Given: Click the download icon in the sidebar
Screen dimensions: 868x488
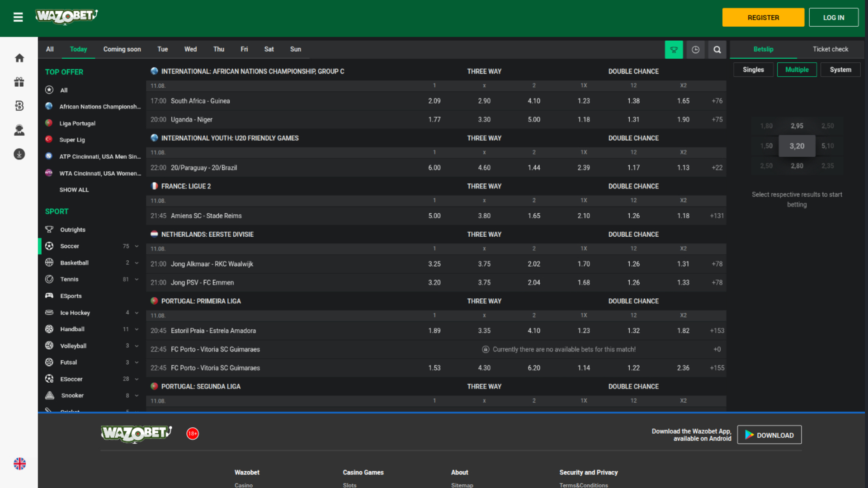Looking at the screenshot, I should tap(19, 154).
